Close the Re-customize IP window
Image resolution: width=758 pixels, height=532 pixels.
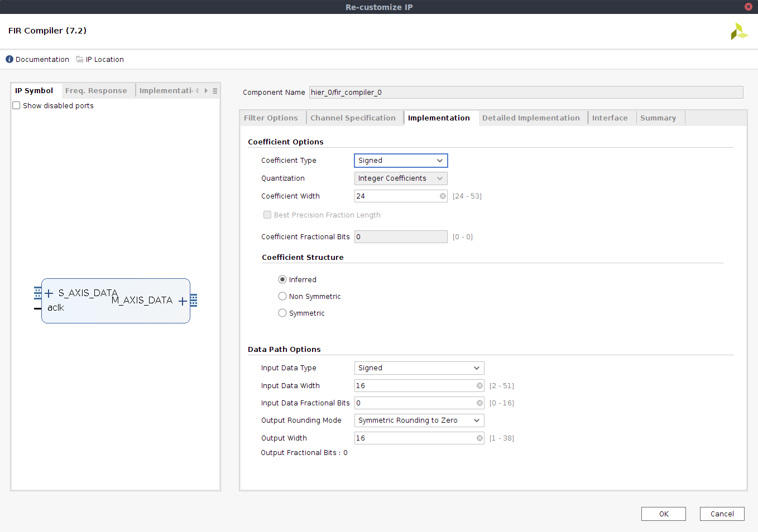point(749,7)
